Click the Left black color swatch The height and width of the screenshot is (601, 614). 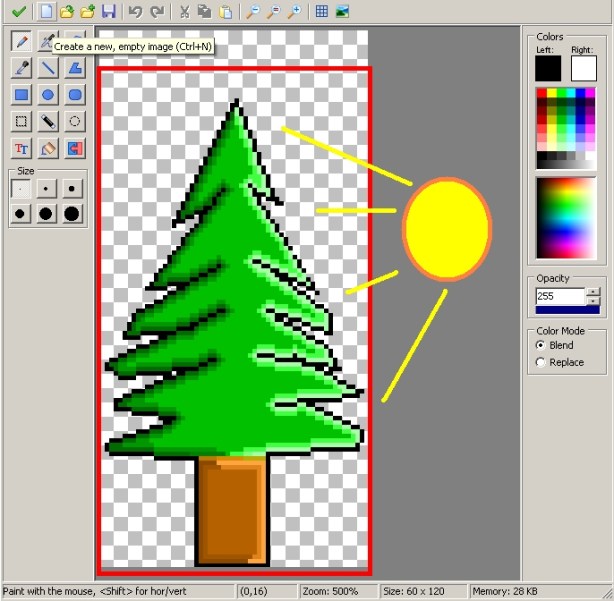click(548, 68)
